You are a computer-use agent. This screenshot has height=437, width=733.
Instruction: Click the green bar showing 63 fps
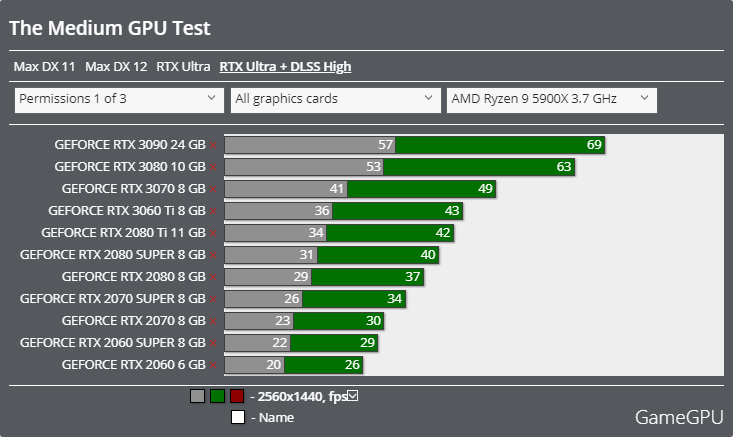tap(479, 167)
